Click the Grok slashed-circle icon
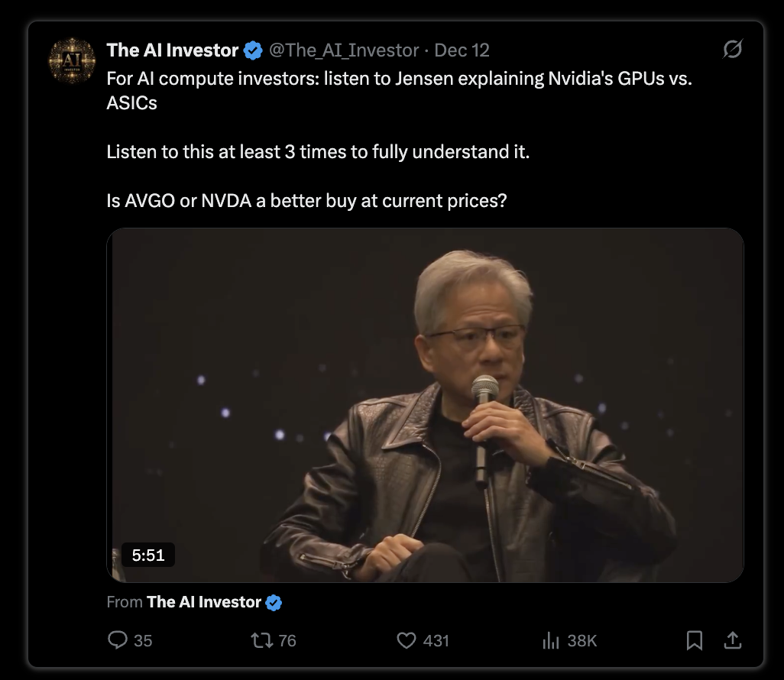 click(x=733, y=49)
